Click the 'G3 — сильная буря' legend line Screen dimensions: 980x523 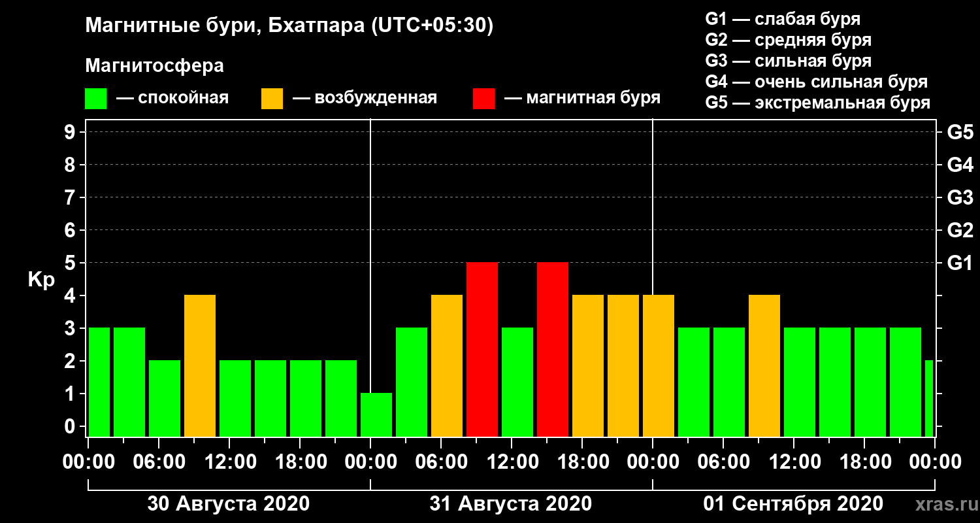click(x=788, y=61)
